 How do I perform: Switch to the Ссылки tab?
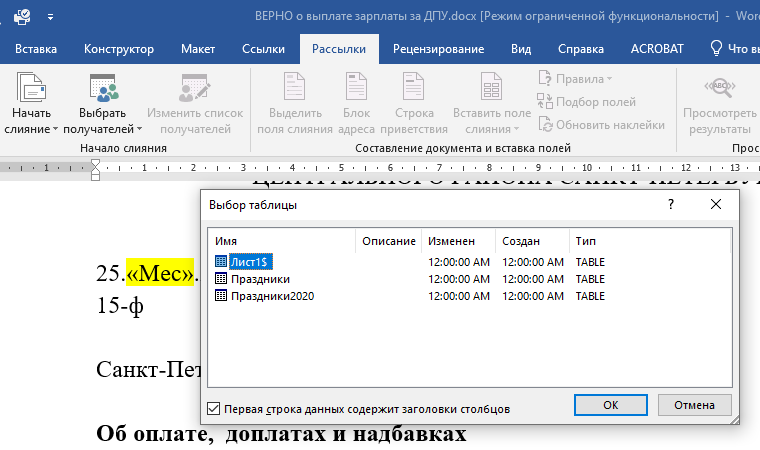coord(263,49)
